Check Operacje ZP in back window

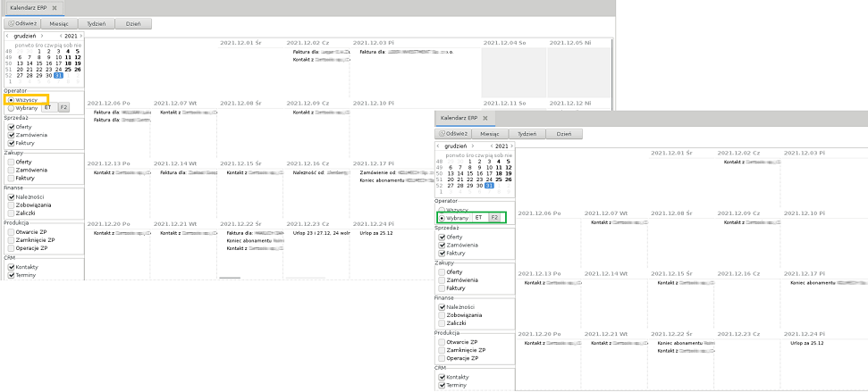[x=11, y=248]
